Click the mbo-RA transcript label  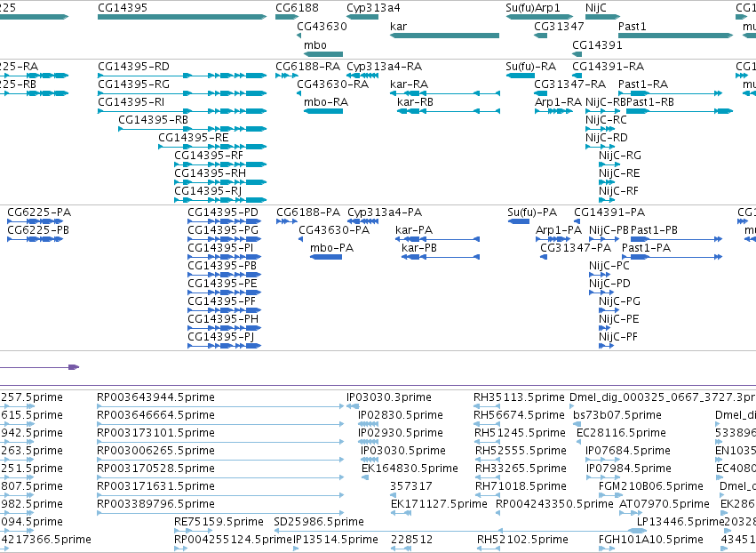point(326,102)
